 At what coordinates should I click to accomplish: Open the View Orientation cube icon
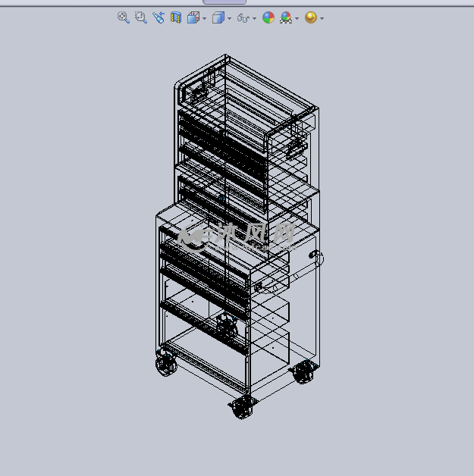click(x=193, y=17)
